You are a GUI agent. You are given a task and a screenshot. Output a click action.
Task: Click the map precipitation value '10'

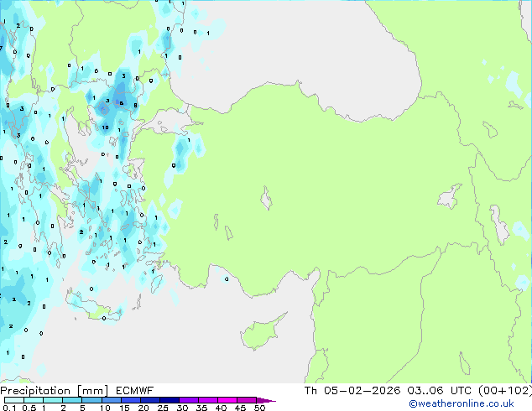pos(106,127)
